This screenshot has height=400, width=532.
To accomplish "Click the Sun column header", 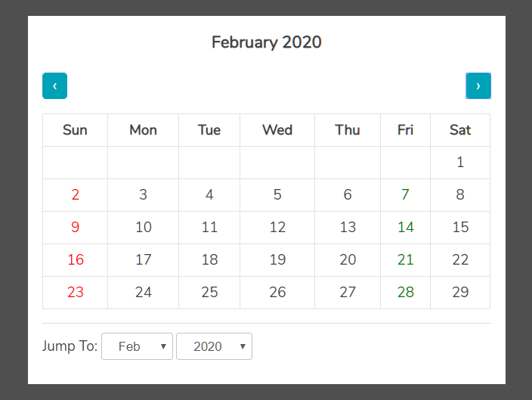I will click(75, 130).
